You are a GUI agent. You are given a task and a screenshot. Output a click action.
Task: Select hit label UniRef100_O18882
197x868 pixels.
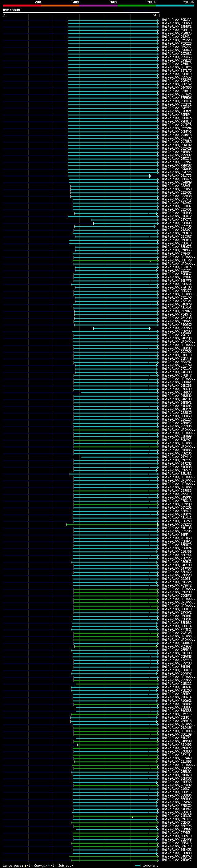[176, 704]
